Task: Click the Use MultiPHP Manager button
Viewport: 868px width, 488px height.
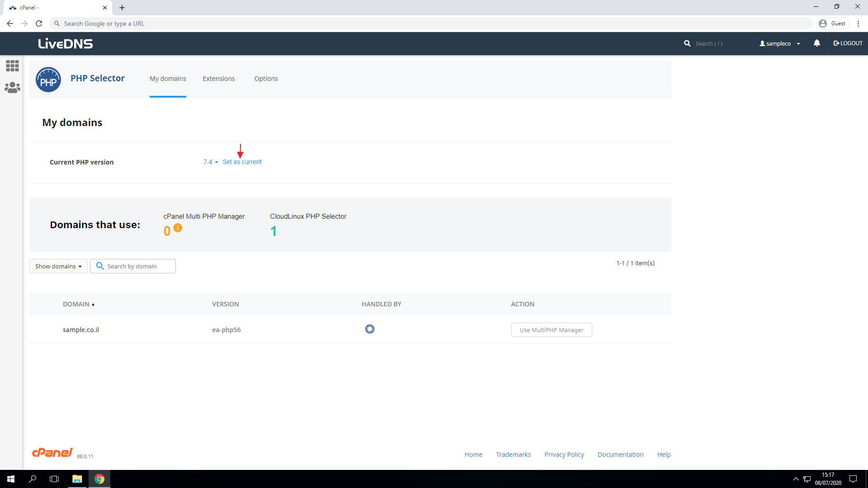Action: pyautogui.click(x=552, y=330)
